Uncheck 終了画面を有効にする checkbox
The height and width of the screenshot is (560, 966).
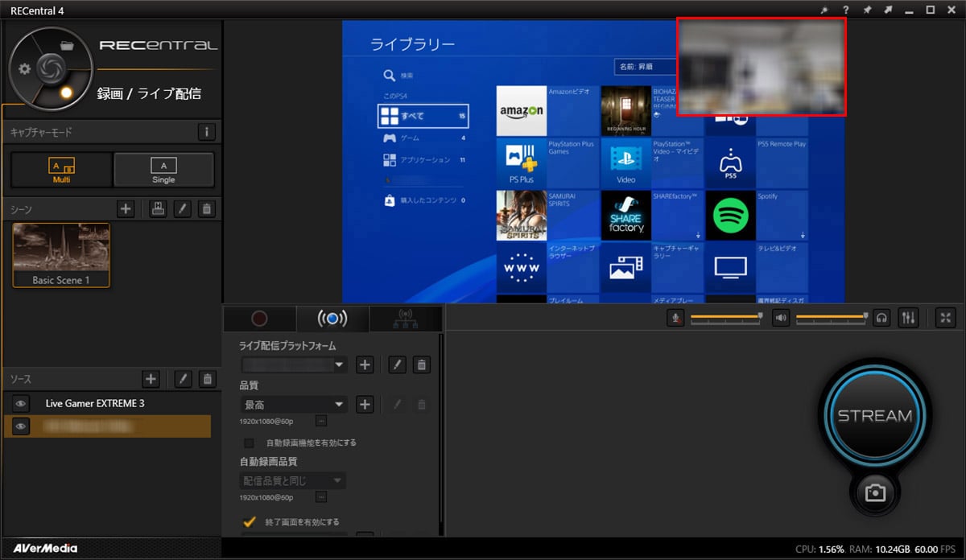pyautogui.click(x=250, y=521)
